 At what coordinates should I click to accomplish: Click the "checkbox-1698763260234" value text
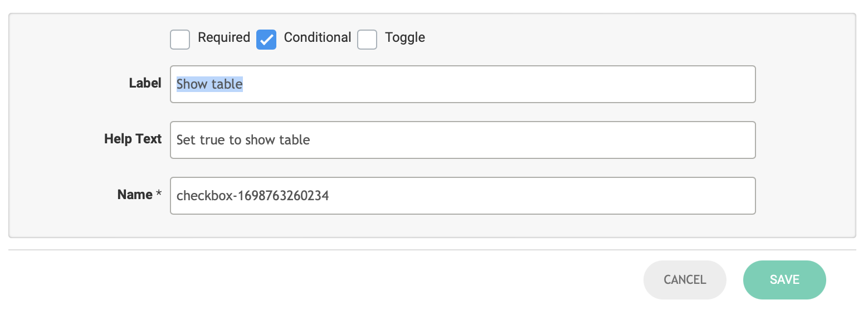coord(252,196)
